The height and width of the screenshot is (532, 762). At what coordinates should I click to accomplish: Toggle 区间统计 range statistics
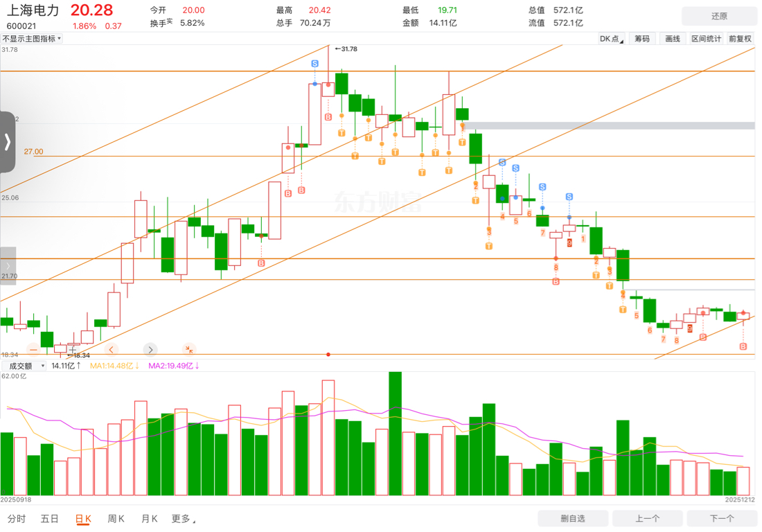(x=706, y=39)
